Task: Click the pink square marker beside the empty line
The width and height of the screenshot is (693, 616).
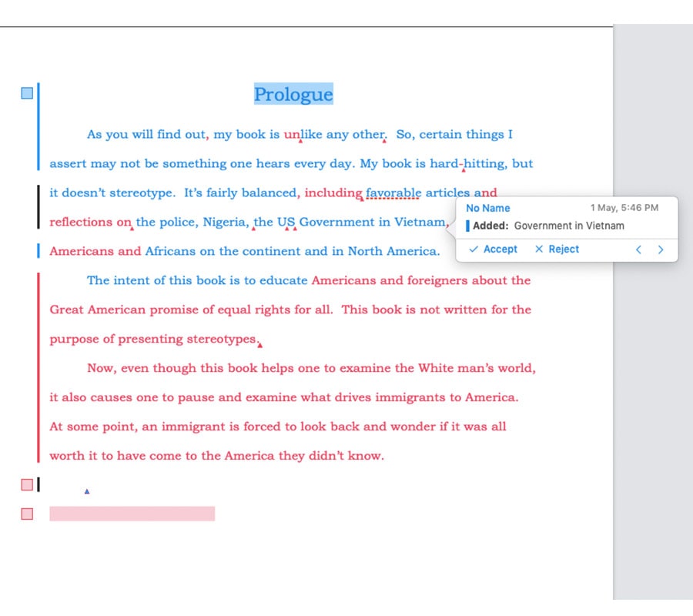Action: [27, 484]
